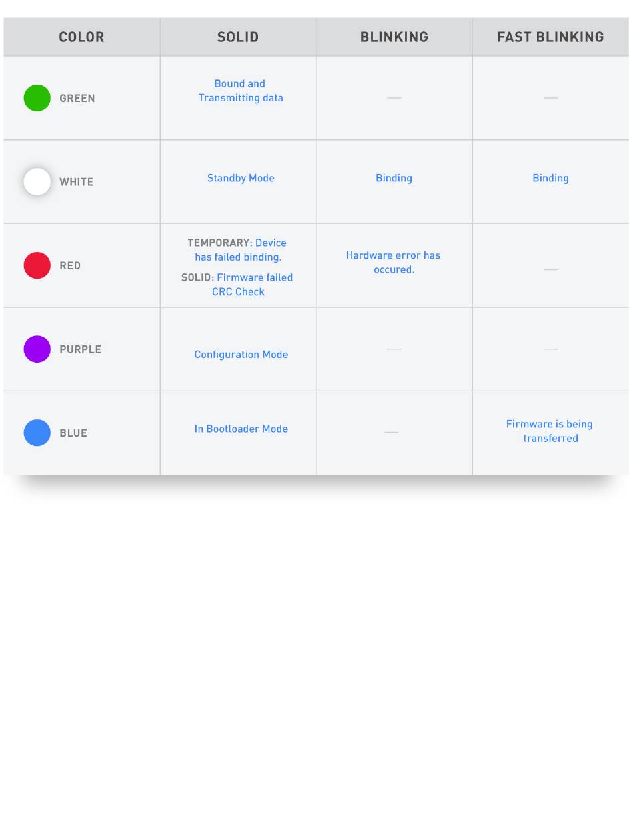The width and height of the screenshot is (633, 840).
Task: Select the SOLID column header
Action: click(238, 37)
